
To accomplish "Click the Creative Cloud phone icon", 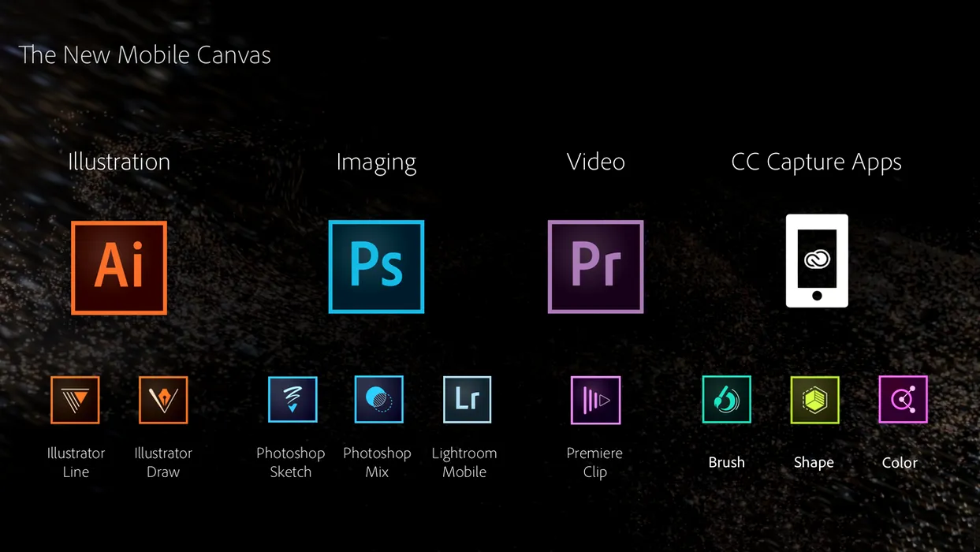I will [817, 260].
